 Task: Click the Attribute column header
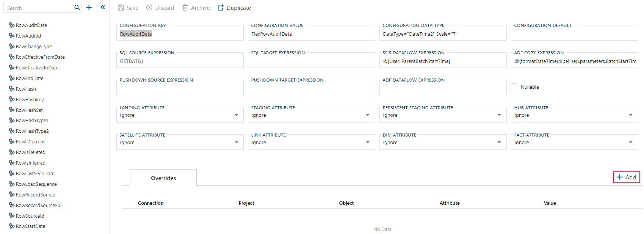tap(450, 203)
